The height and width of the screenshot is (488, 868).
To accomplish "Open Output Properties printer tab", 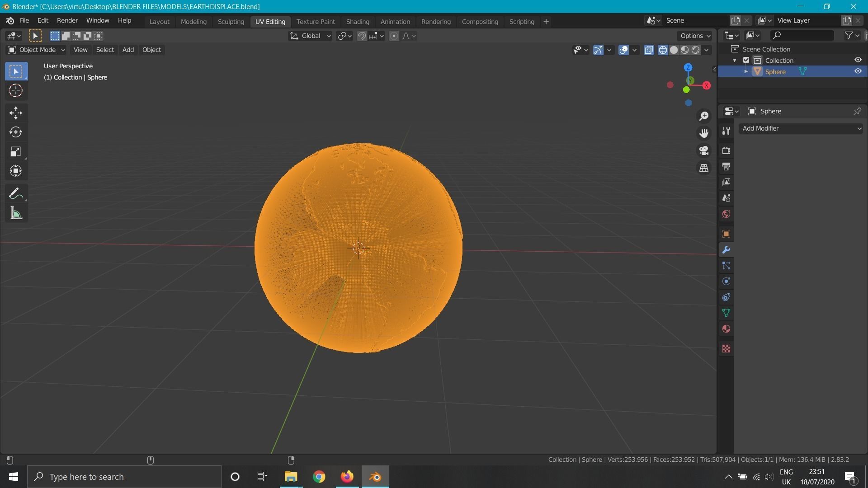I will click(726, 166).
